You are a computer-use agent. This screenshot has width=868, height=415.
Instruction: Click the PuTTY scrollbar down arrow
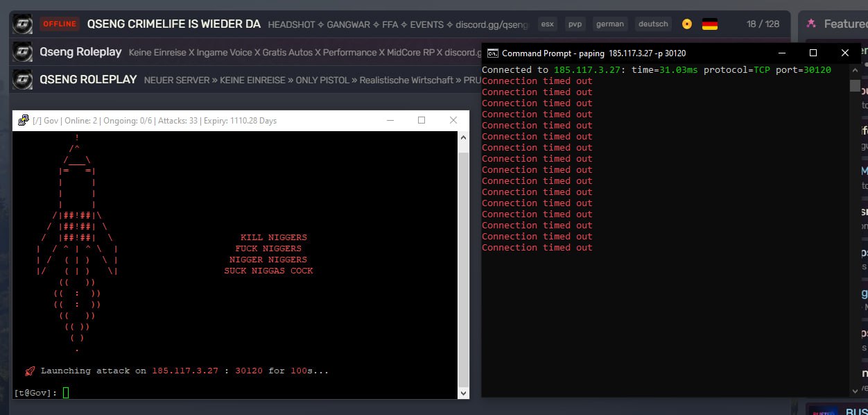(x=464, y=393)
